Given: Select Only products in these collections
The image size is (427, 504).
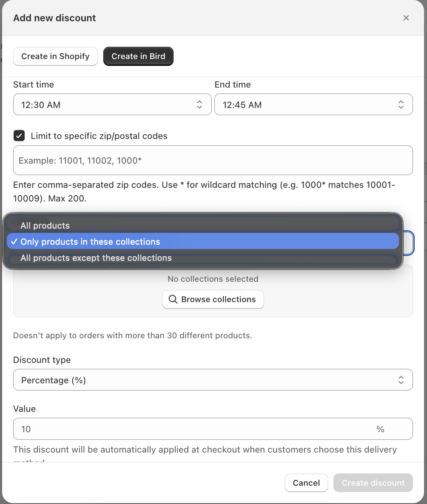Looking at the screenshot, I should tap(203, 241).
